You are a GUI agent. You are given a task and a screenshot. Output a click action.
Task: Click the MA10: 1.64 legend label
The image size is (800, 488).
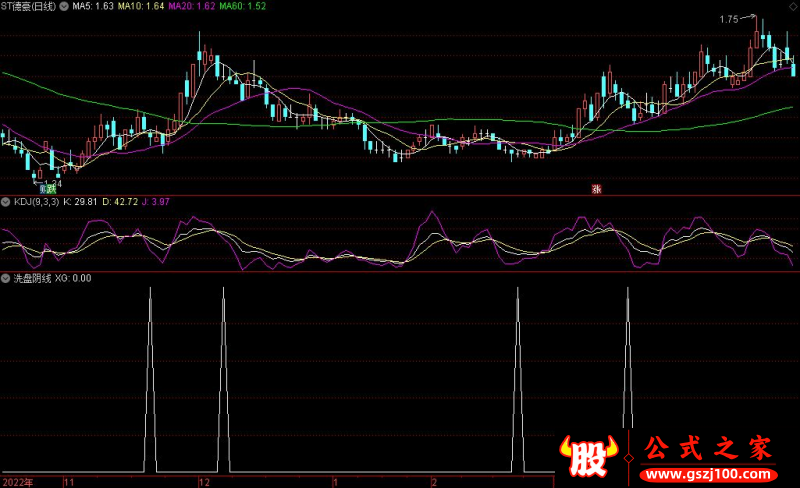(x=142, y=6)
